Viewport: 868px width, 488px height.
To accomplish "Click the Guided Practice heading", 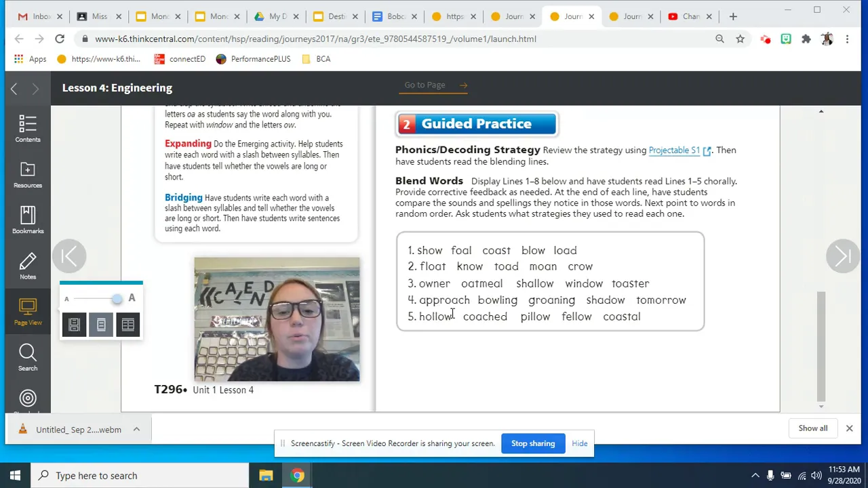I will (476, 124).
